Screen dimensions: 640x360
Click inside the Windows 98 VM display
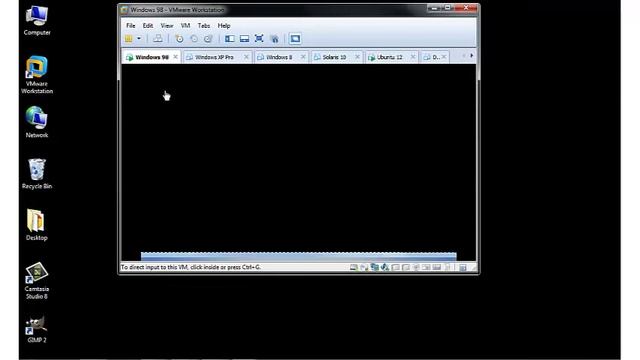tap(298, 162)
